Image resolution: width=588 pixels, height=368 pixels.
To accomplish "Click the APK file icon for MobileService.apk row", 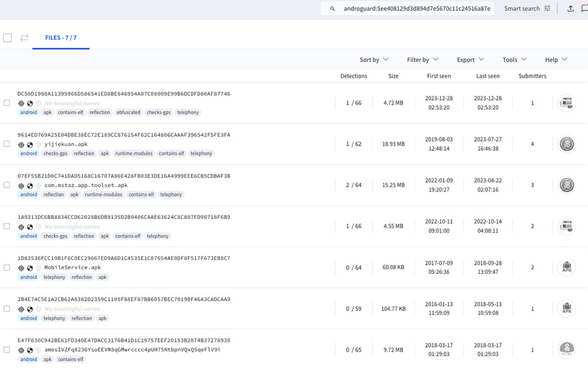I will coord(566,267).
